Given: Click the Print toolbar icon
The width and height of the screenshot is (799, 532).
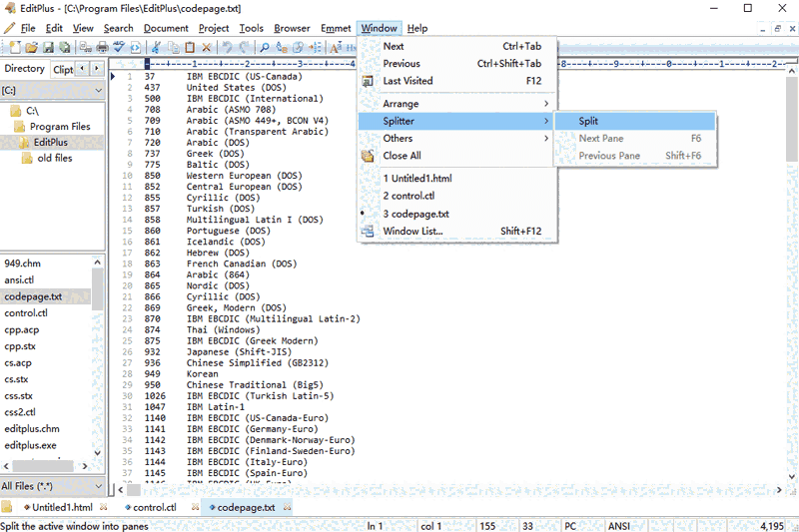Looking at the screenshot, I should 103,47.
